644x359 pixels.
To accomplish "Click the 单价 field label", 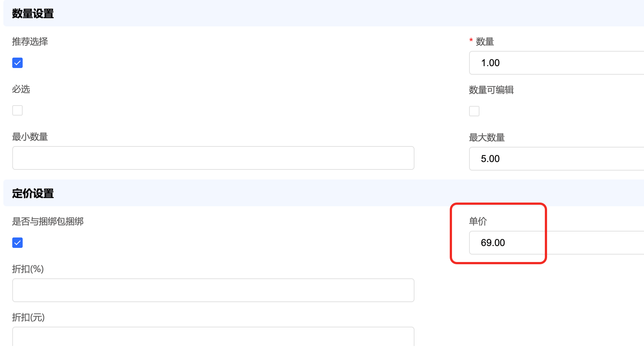I will tap(478, 221).
